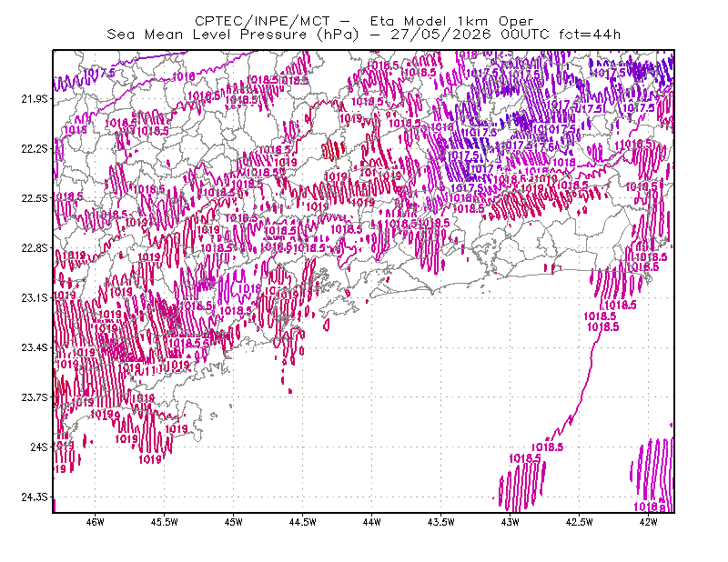Click the CPTEC/INPE/MCT Eta Model title line
Screen dimensions: 728x562
click(364, 21)
